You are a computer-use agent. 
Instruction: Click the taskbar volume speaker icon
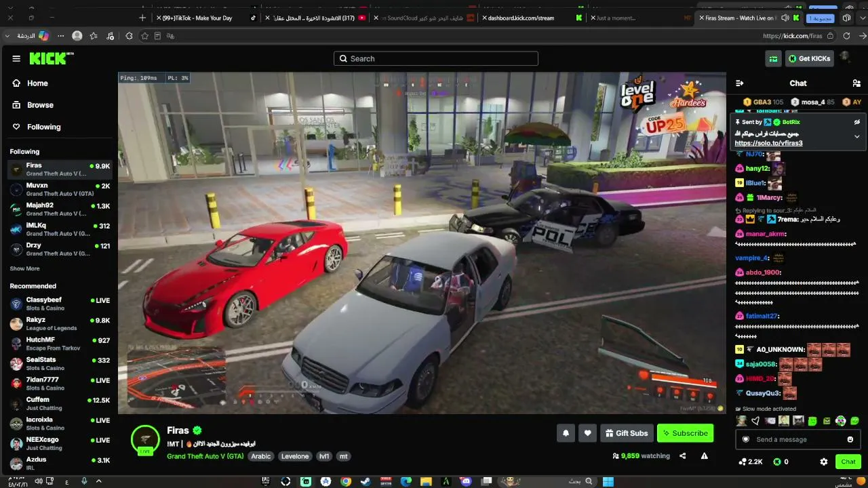coord(40,481)
